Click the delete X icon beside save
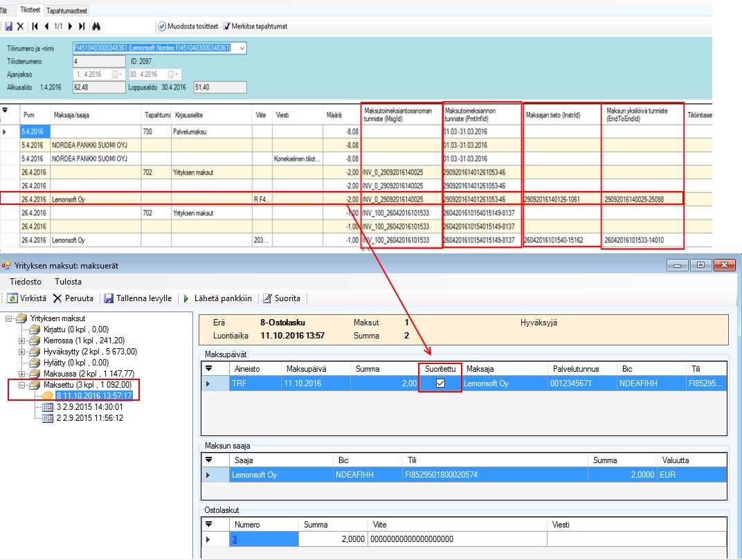Screen dimensions: 742x560 pyautogui.click(x=20, y=26)
